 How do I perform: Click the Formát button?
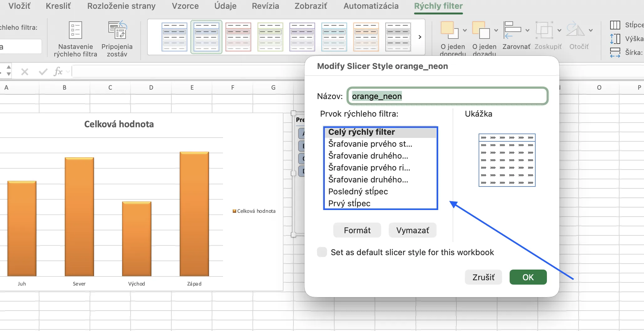357,230
